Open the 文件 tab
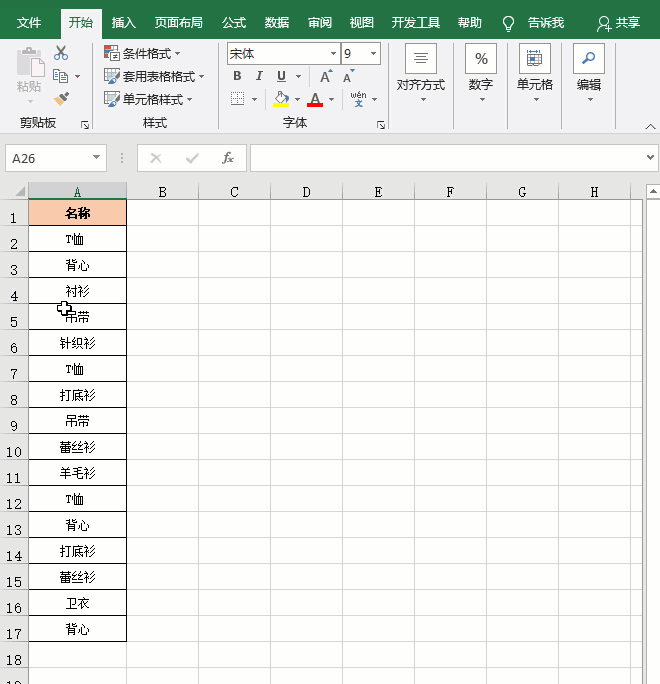Viewport: 660px width, 684px height. [x=29, y=23]
